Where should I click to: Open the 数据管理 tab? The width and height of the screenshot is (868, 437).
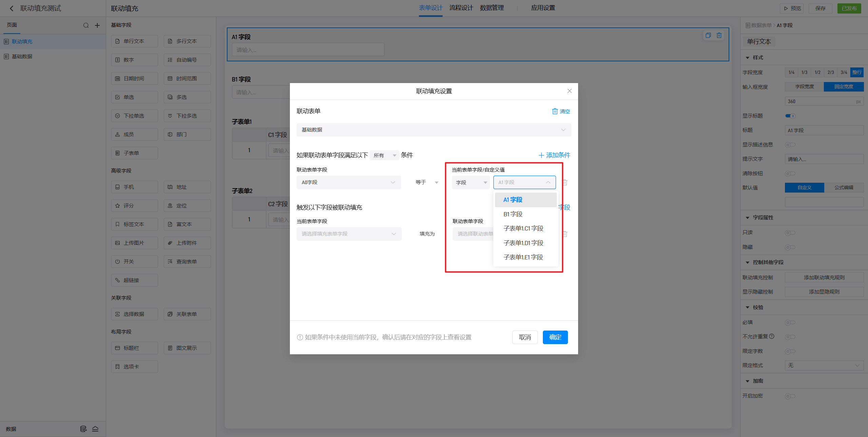click(492, 8)
